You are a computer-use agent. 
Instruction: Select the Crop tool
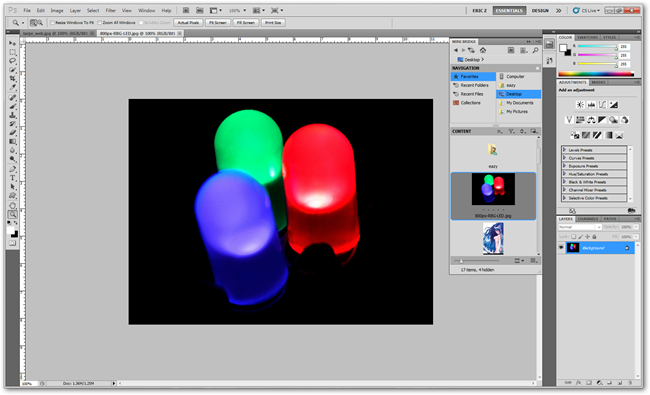coord(13,78)
